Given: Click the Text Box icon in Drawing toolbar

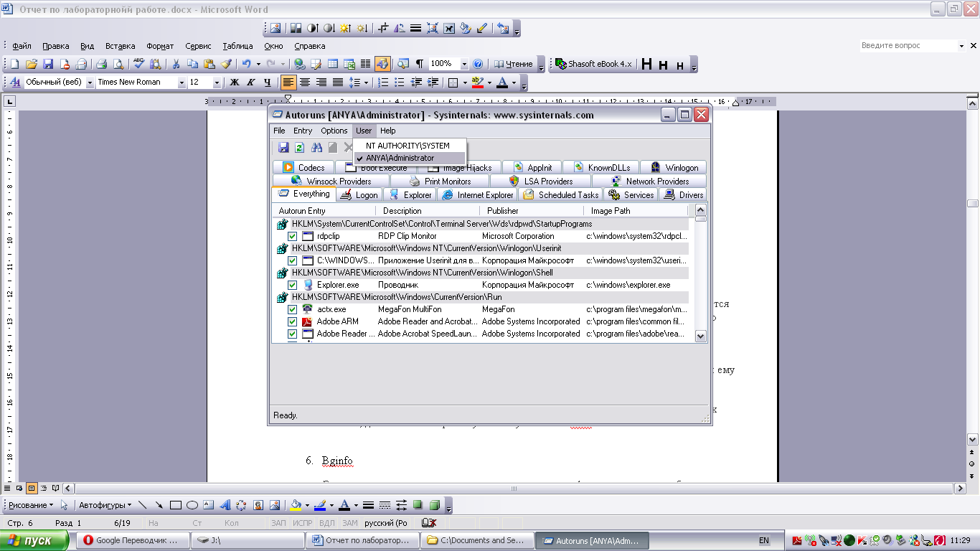Looking at the screenshot, I should [209, 505].
